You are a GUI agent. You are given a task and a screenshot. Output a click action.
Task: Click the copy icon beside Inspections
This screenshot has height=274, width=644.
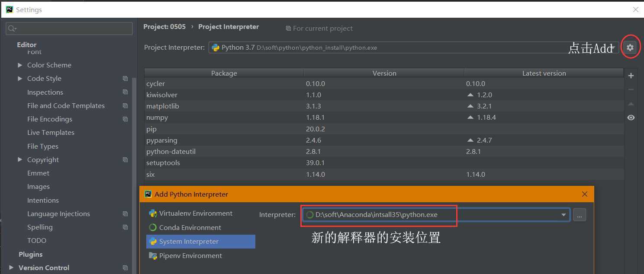pos(125,92)
